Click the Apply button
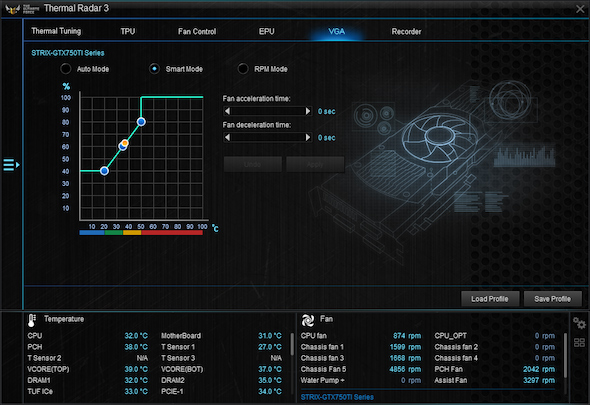This screenshot has width=590, height=405. 315,164
